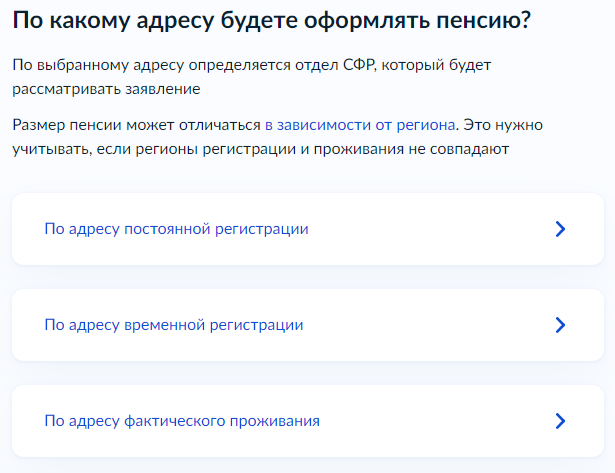
Task: Click chevron arrow beside temporary registration option
Action: coord(560,325)
